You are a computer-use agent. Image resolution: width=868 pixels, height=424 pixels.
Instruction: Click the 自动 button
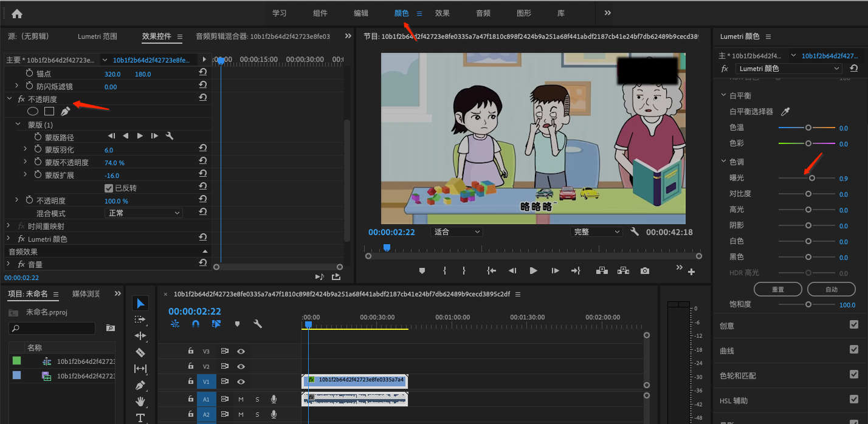(x=832, y=289)
